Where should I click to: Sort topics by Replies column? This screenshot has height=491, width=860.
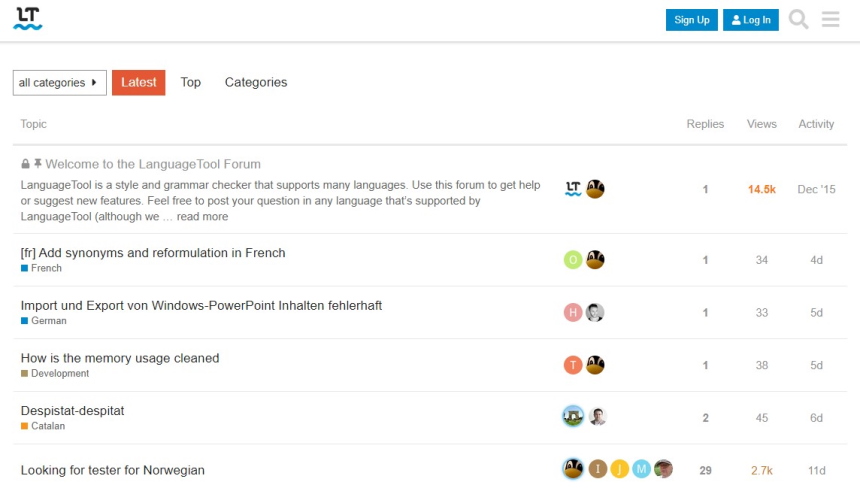(x=705, y=124)
